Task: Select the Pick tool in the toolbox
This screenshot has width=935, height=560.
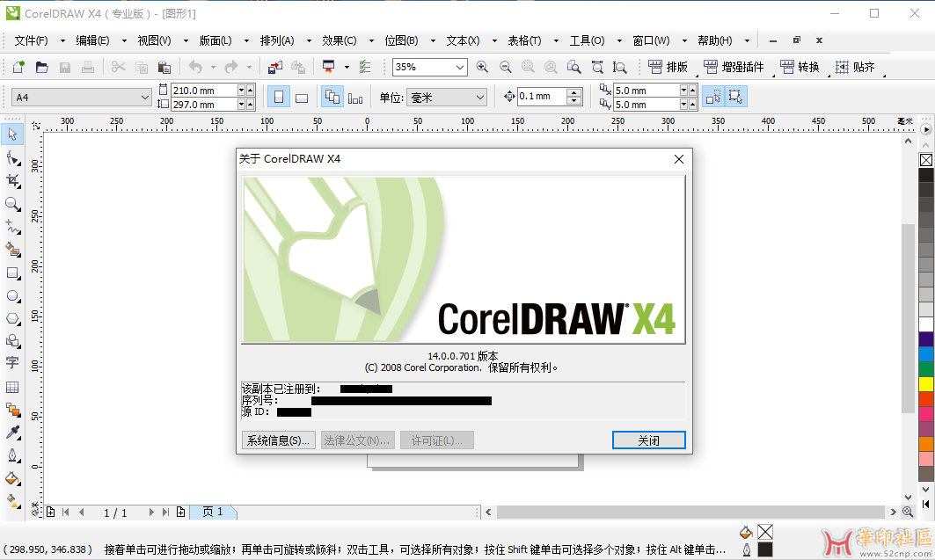Action: (12, 134)
